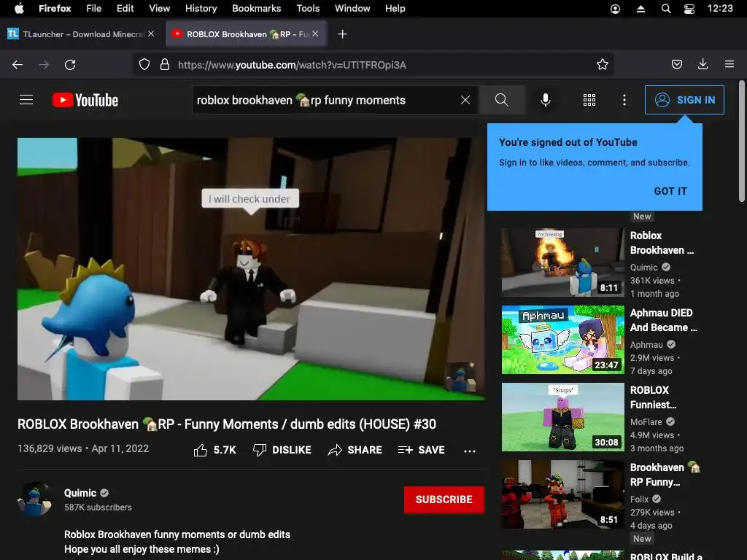Screen dimensions: 747x560
Task: Open the Window menu
Action: click(352, 8)
